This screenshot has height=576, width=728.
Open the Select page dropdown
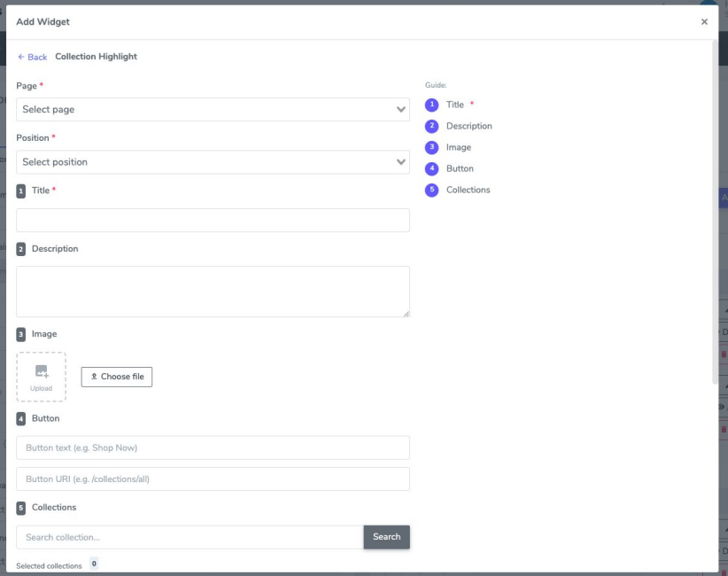tap(213, 110)
